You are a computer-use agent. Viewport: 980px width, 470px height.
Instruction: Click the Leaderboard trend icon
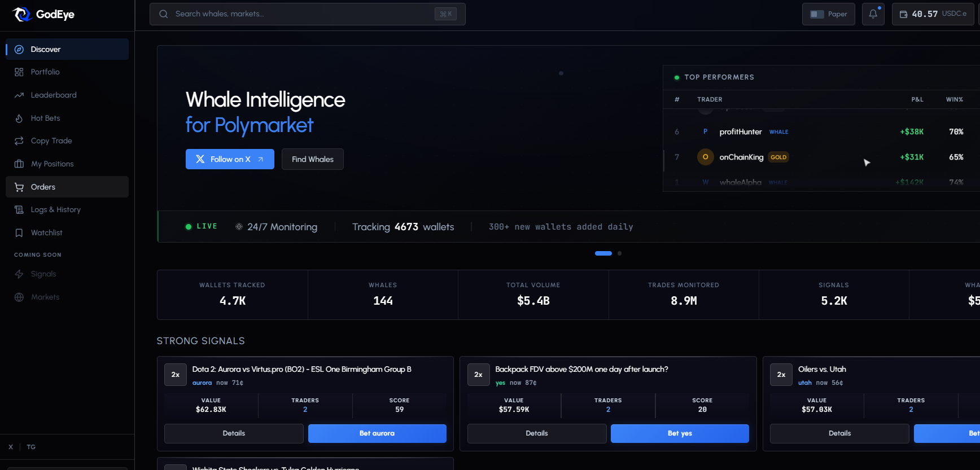pos(19,95)
